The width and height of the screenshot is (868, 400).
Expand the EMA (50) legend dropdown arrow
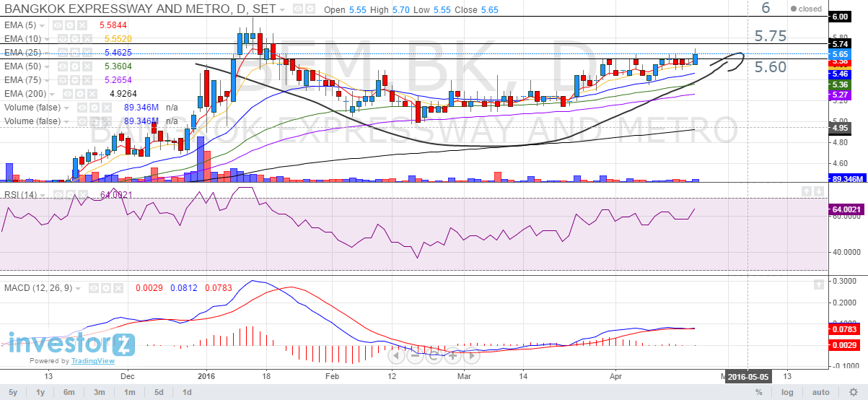tap(47, 67)
